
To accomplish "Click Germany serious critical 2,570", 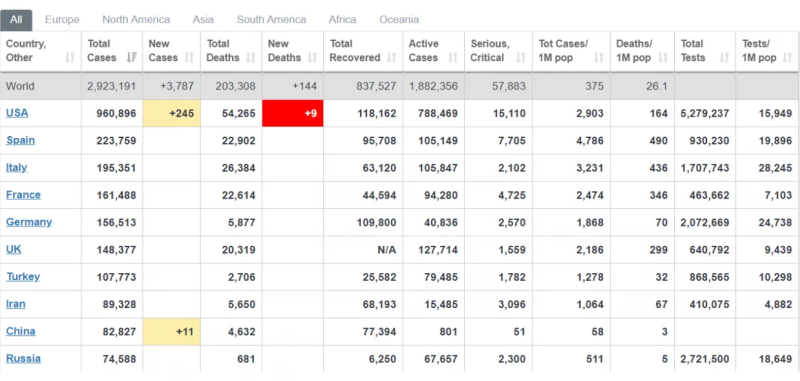I will click(512, 222).
